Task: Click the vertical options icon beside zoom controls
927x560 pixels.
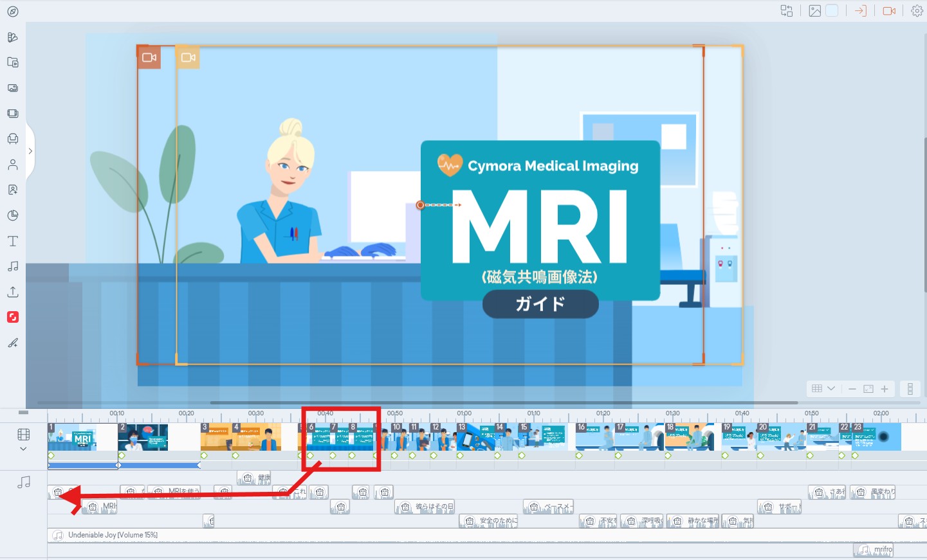Action: (x=910, y=389)
